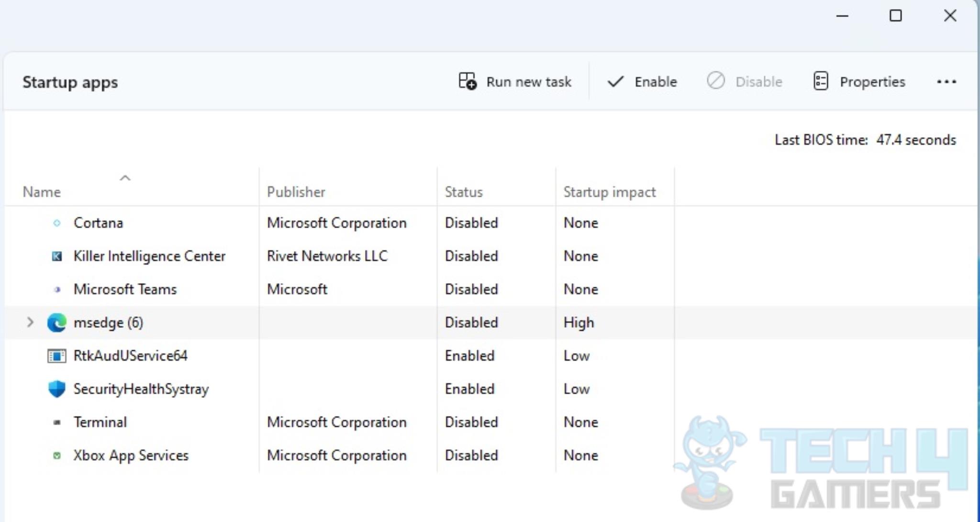Click the Microsoft Teams icon

[x=57, y=289]
